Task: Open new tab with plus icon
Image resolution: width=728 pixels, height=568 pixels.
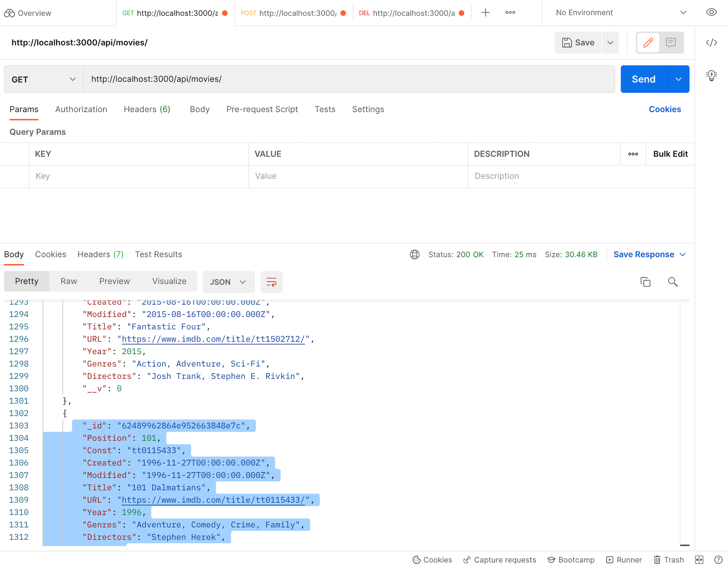Action: pos(486,13)
